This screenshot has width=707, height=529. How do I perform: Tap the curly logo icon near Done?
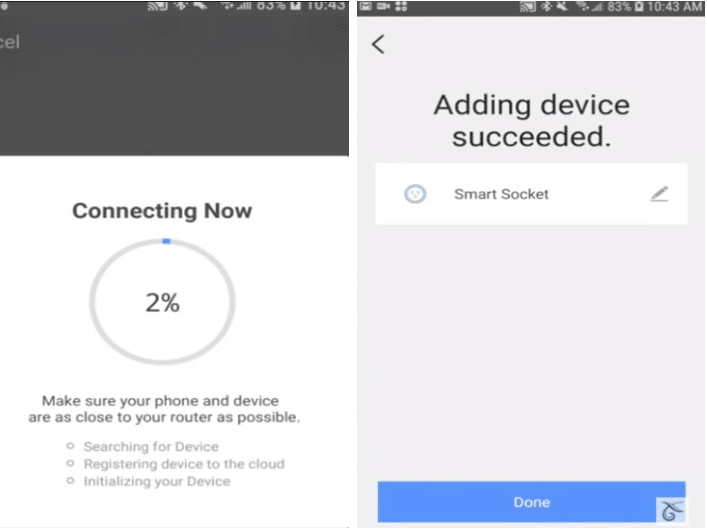tap(671, 510)
